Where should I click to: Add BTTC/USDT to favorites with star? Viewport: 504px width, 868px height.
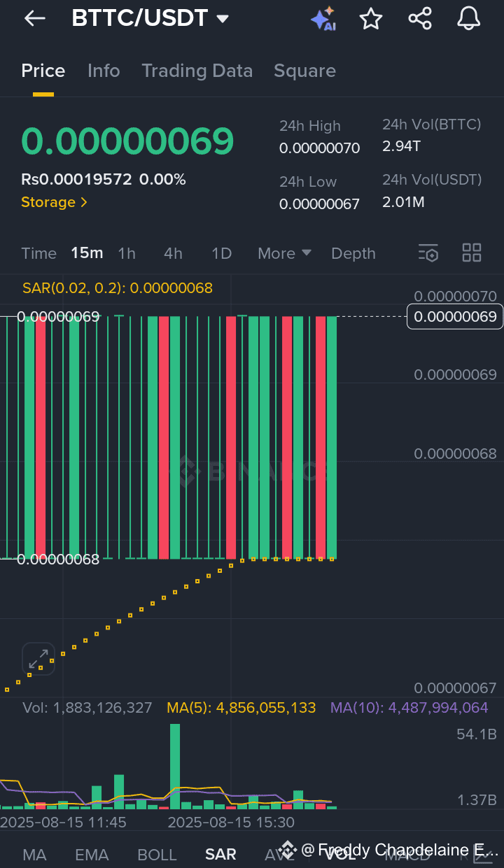coord(371,19)
